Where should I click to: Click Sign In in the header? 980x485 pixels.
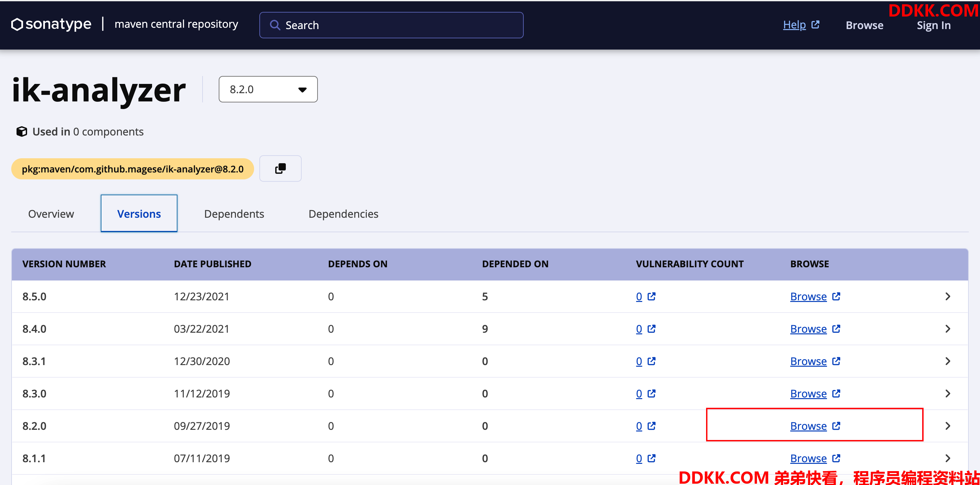coord(934,25)
